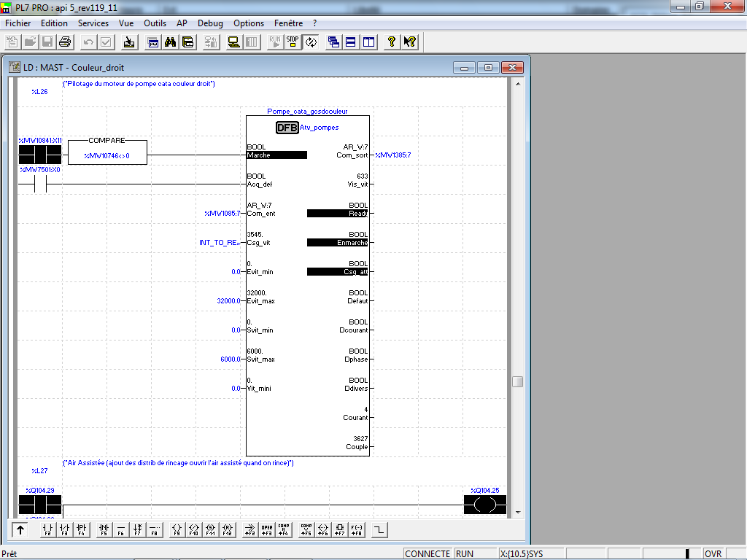Viewport: 747px width, 560px height.
Task: Click the STOP PLC toolbar button
Action: tap(293, 42)
